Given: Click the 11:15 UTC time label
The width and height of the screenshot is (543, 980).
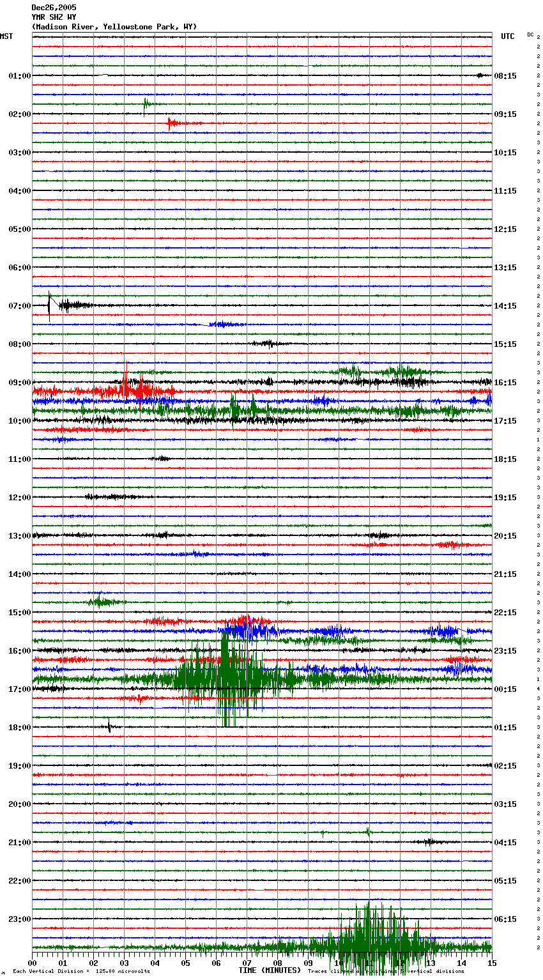Looking at the screenshot, I should point(505,191).
